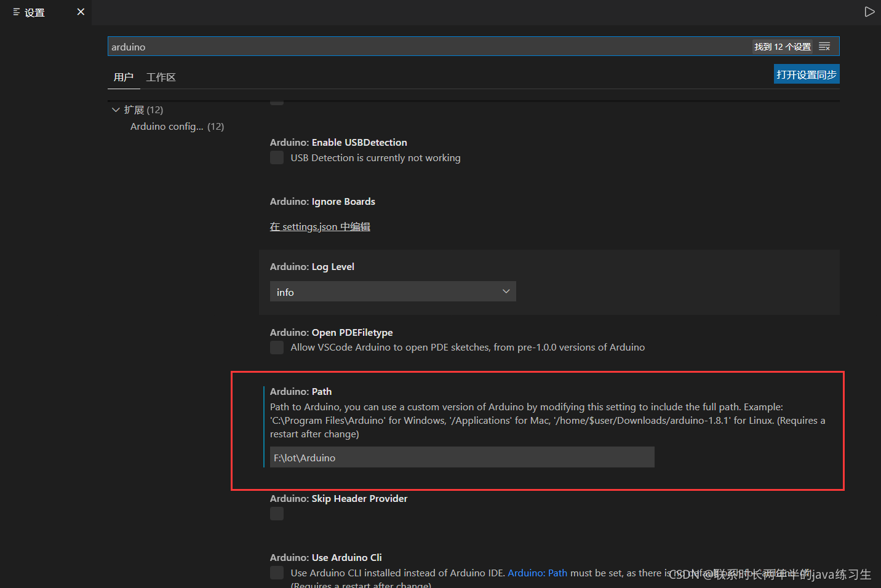Switch to the 工作区 settings tab
Image resolution: width=881 pixels, height=588 pixels.
coord(161,77)
